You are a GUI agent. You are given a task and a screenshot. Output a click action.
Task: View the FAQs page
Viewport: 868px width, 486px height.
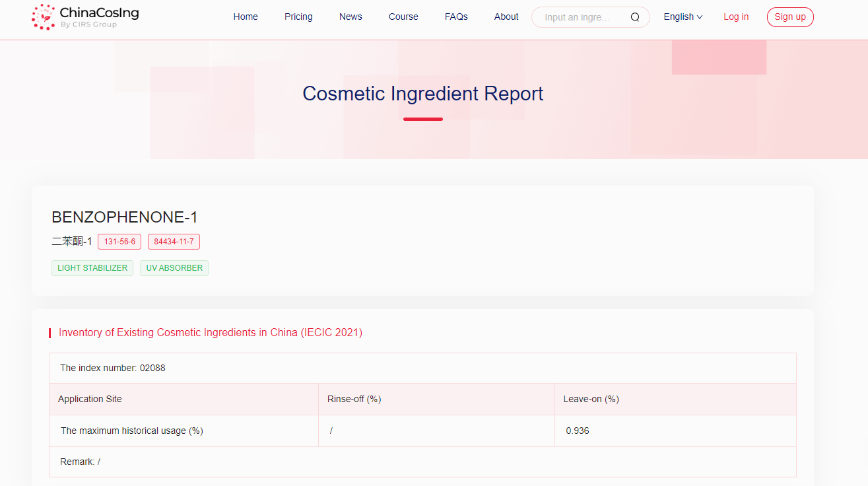click(x=456, y=17)
